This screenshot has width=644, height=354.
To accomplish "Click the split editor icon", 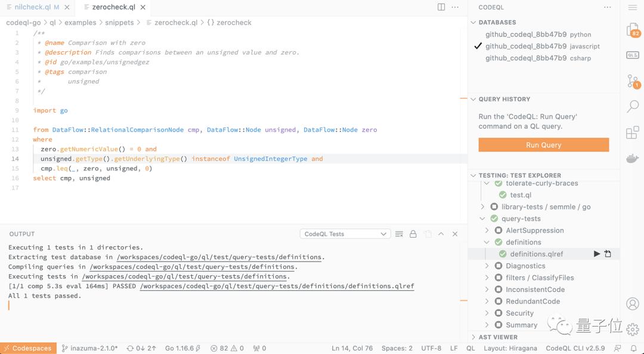I will [x=441, y=7].
